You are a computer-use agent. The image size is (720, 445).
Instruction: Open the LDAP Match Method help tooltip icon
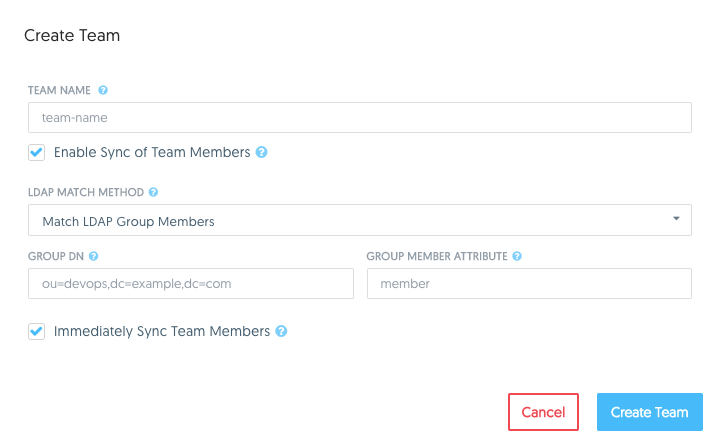coord(153,191)
